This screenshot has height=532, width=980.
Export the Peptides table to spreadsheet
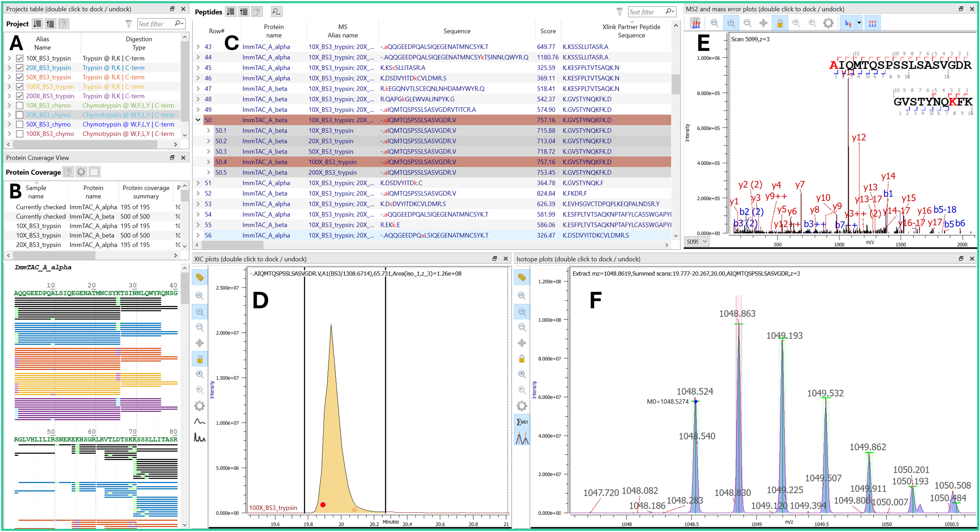pos(257,12)
